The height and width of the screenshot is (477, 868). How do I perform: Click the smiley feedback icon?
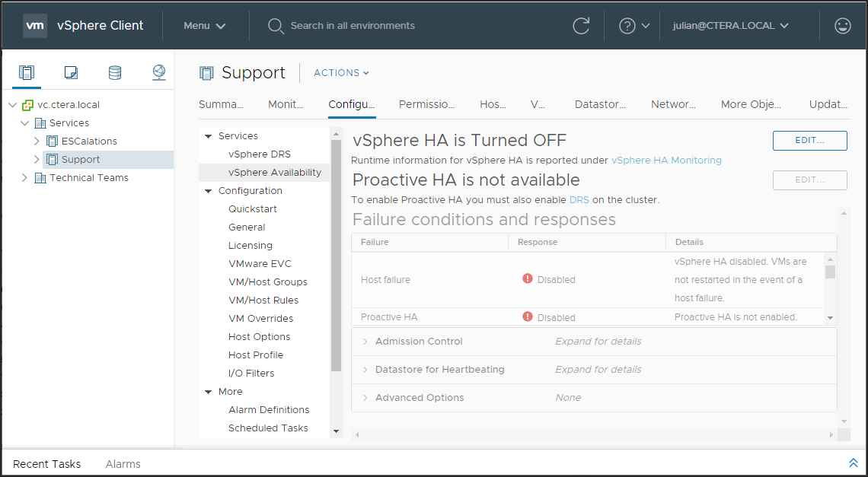(843, 25)
